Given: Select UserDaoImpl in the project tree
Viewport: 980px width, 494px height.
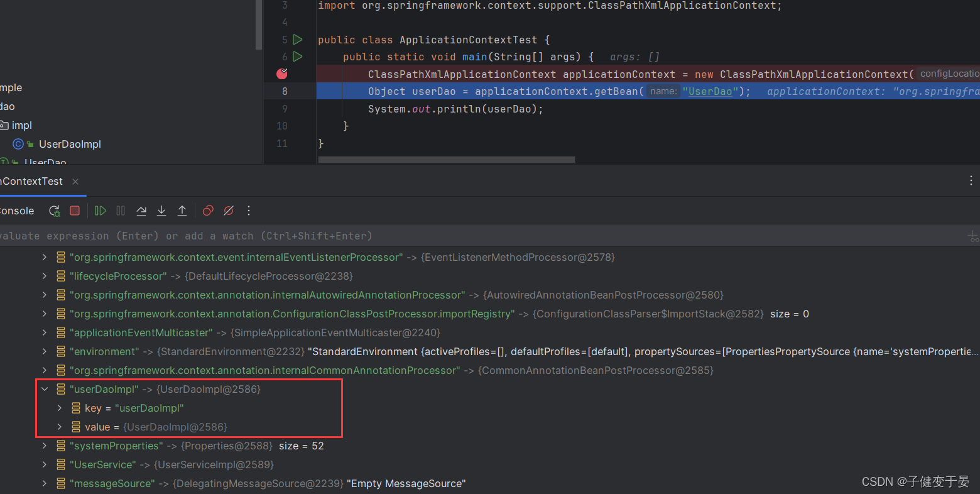Looking at the screenshot, I should [x=70, y=144].
